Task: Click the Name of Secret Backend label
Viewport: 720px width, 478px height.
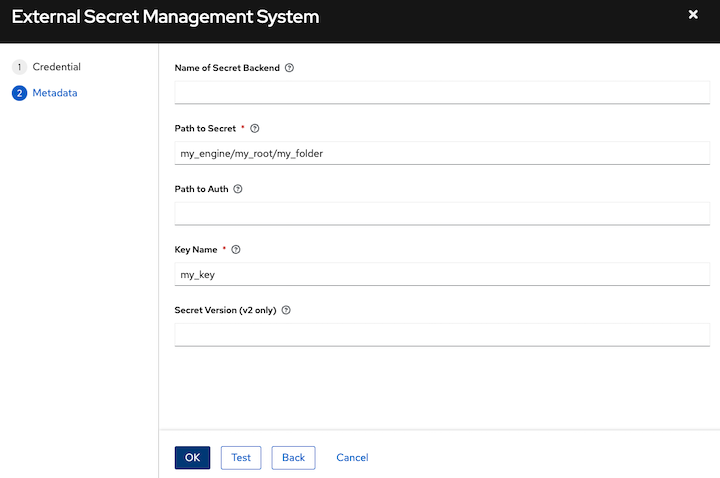Action: tap(227, 68)
